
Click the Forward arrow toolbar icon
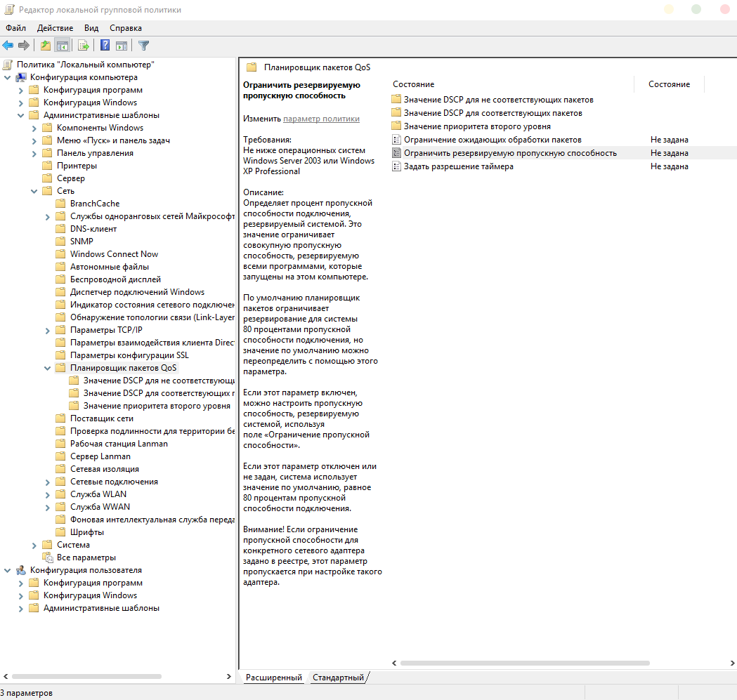pos(23,46)
